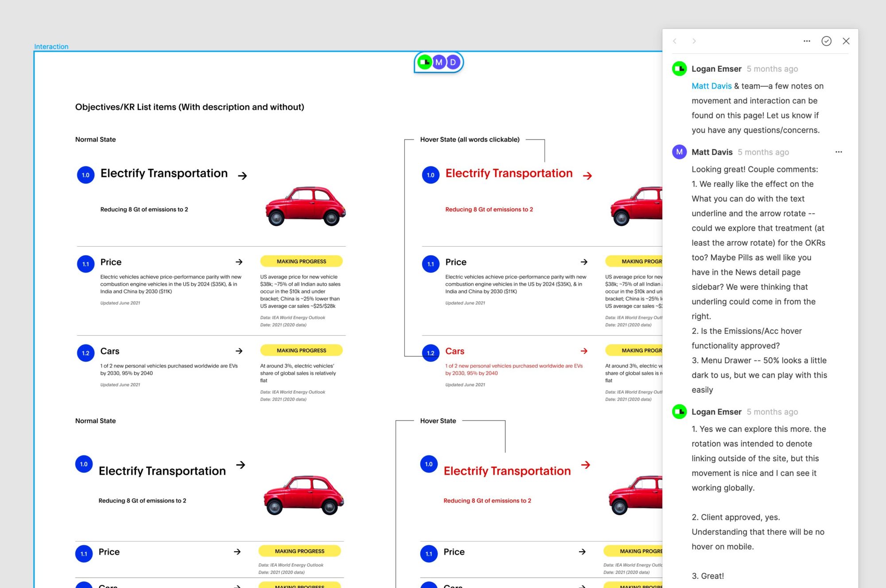Click the red Cars heading in Hover State
The height and width of the screenshot is (588, 886).
pos(455,351)
